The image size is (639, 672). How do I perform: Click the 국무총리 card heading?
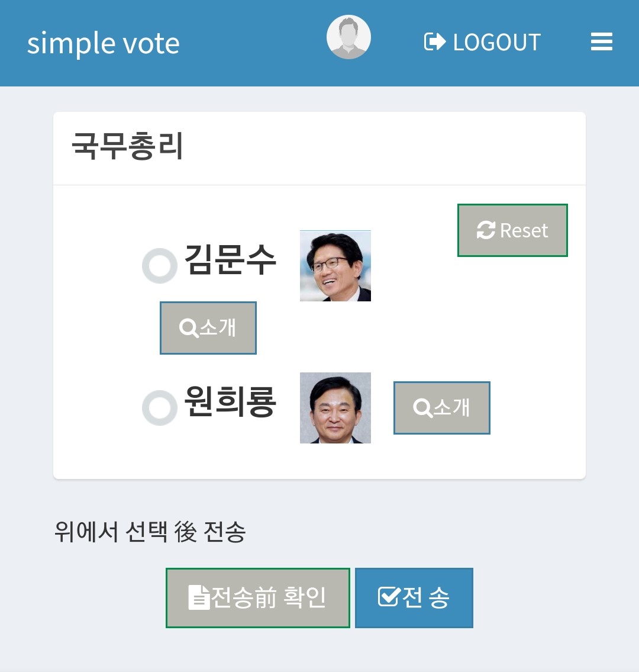pos(127,146)
